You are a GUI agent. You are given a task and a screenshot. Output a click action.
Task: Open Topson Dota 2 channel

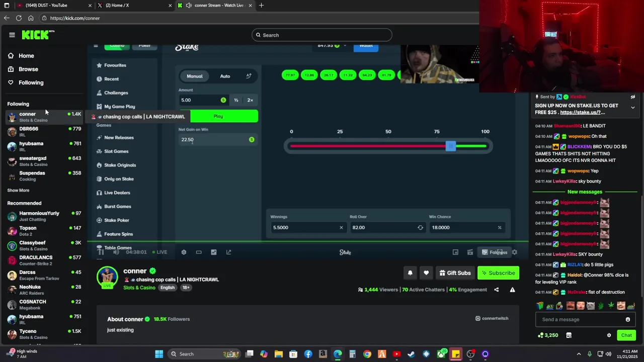tap(44, 231)
